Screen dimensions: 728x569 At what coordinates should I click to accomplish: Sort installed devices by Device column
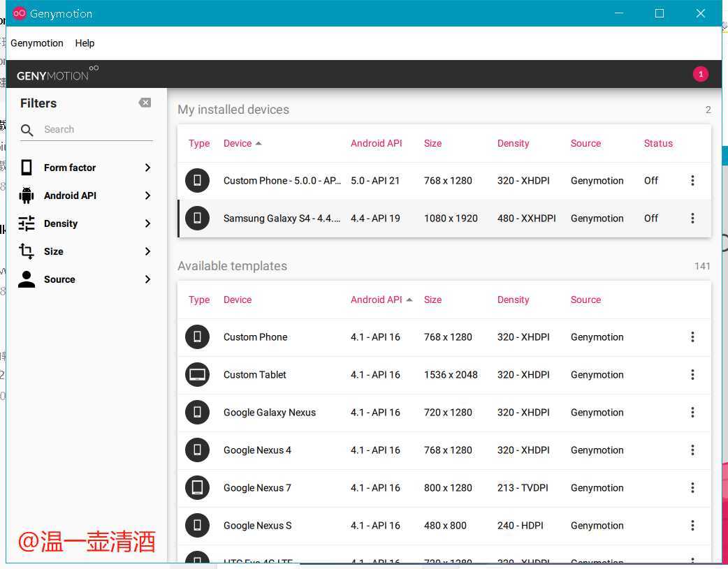(242, 143)
